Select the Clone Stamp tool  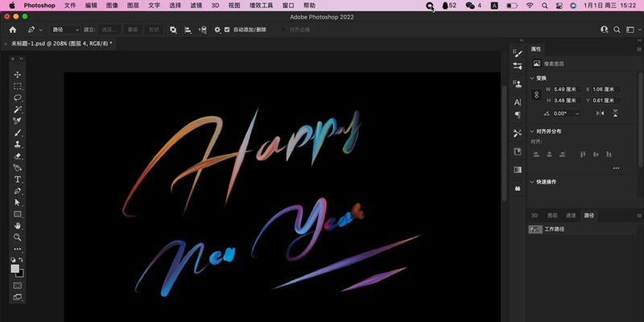click(18, 144)
